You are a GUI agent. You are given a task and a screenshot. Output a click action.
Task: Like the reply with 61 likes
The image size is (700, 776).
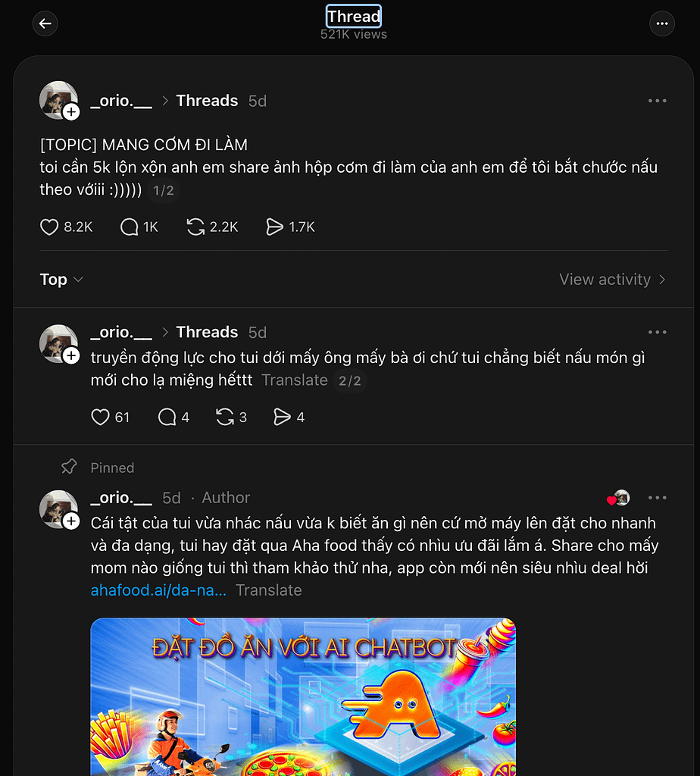point(101,417)
